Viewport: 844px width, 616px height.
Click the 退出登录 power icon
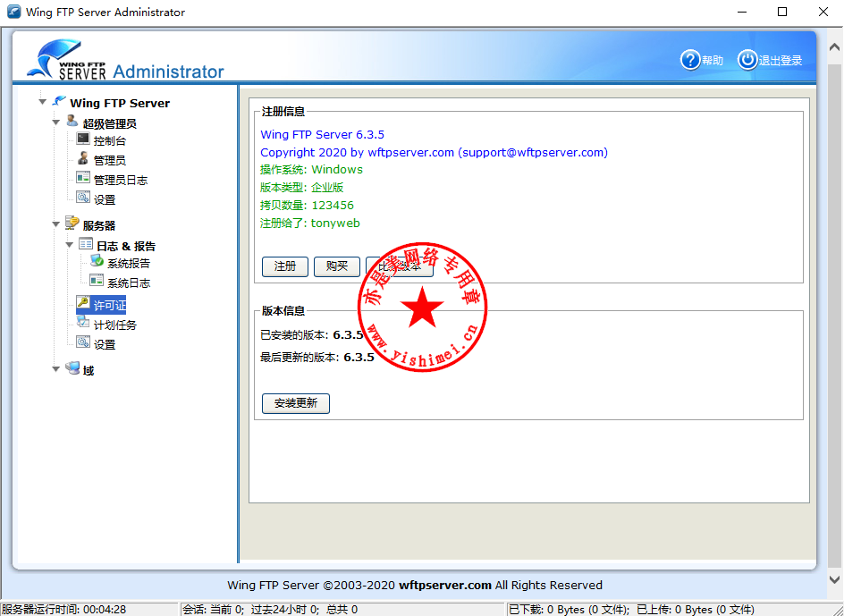pyautogui.click(x=747, y=60)
